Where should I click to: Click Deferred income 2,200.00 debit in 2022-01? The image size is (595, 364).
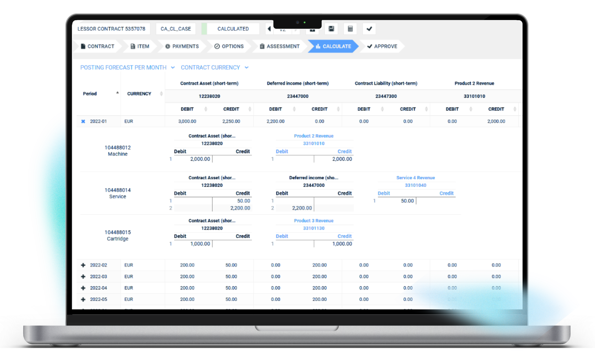[x=276, y=121]
